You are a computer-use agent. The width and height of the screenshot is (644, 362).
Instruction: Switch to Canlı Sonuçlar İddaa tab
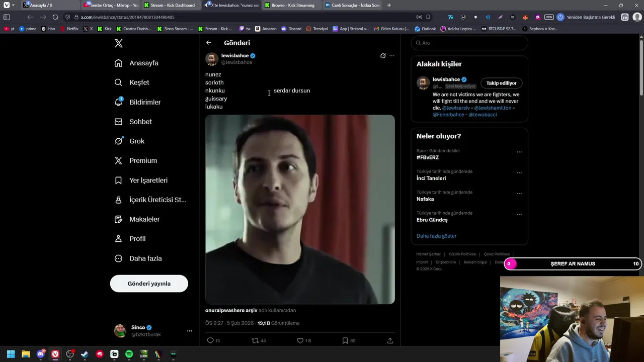[x=352, y=5]
